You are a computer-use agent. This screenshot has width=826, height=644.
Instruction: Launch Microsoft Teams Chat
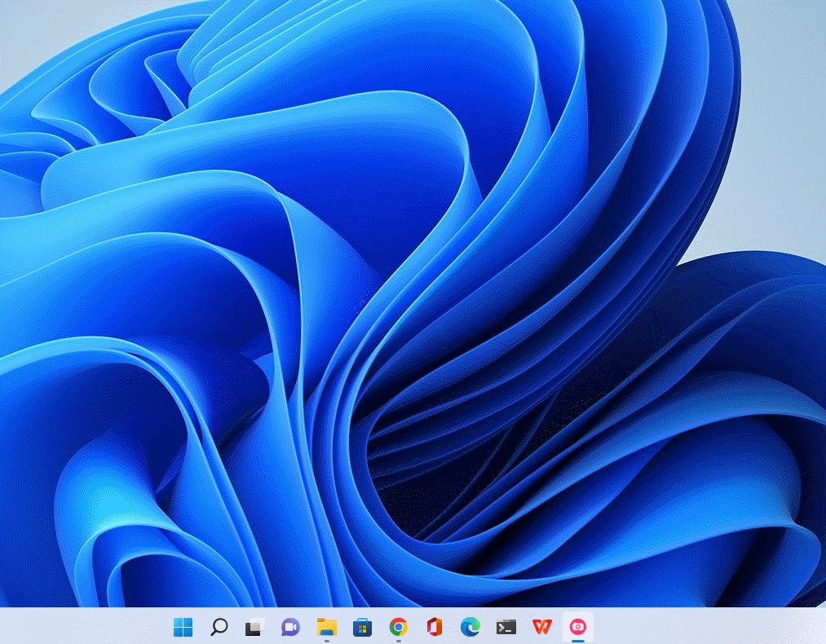(x=290, y=627)
